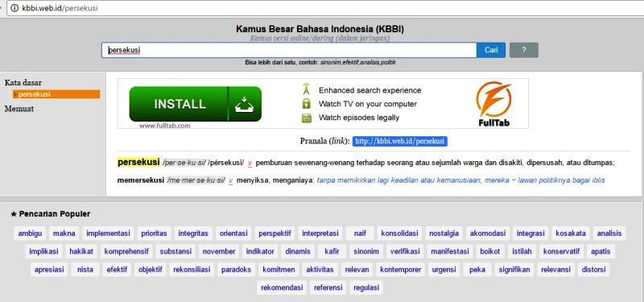This screenshot has height=302, width=644.
Task: Open popular search kafir
Action: point(332,251)
